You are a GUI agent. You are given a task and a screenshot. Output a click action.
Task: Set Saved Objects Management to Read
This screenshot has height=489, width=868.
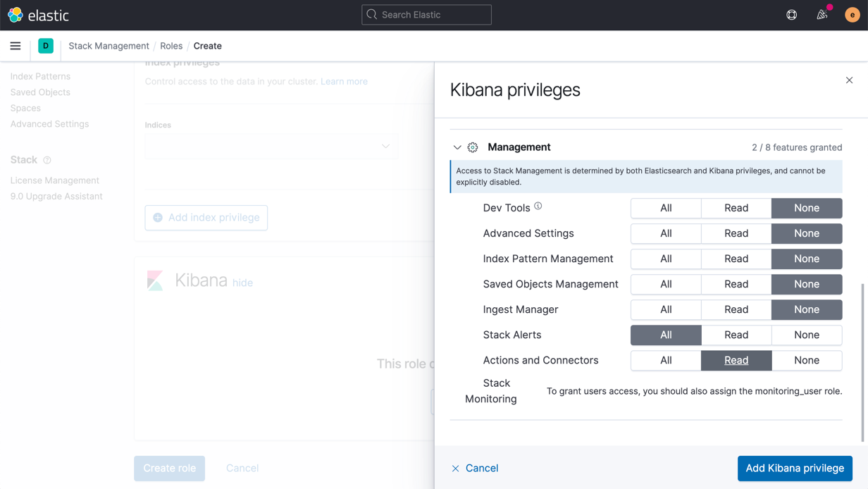click(x=736, y=284)
